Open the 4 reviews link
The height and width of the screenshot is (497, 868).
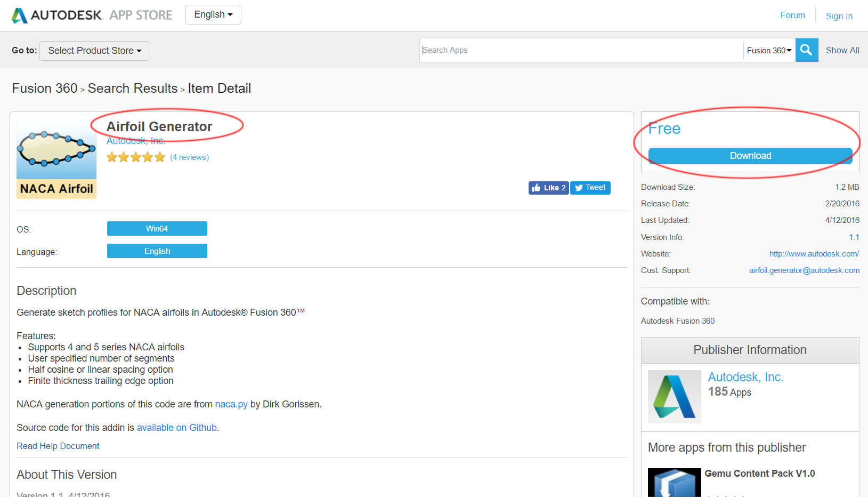[190, 157]
